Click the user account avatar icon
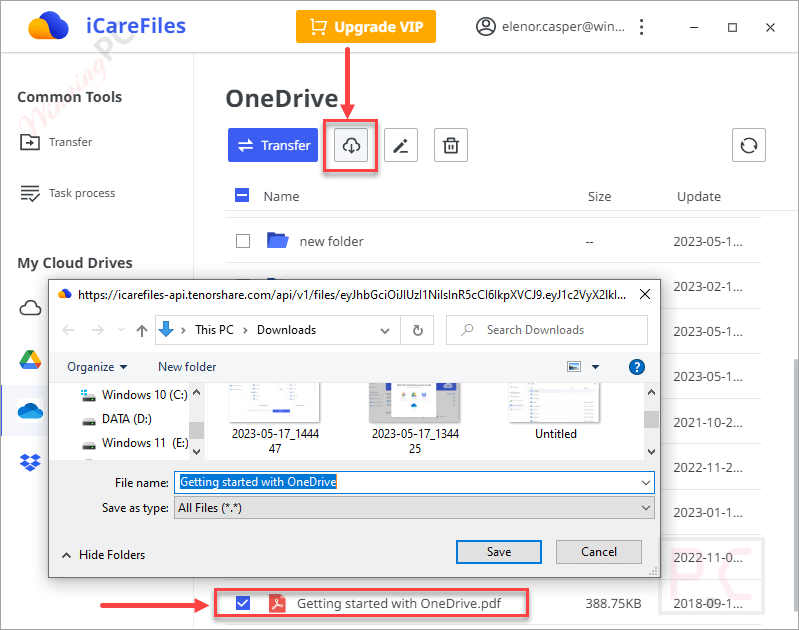Viewport: 799px width, 630px height. tap(486, 27)
